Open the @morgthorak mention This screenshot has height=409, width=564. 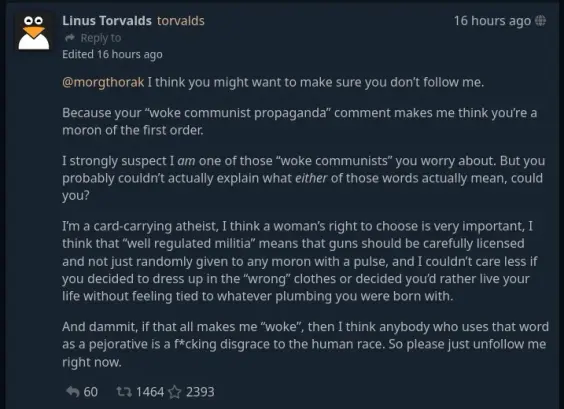tap(103, 82)
